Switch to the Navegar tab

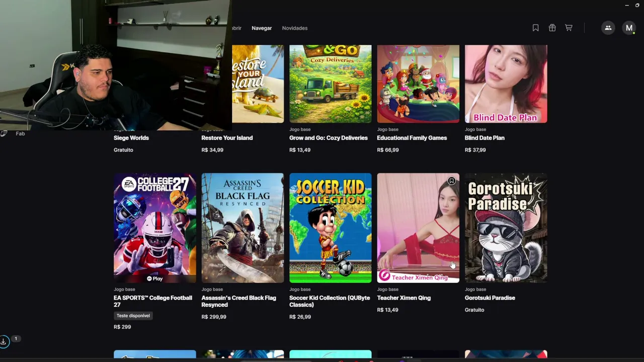tap(262, 28)
